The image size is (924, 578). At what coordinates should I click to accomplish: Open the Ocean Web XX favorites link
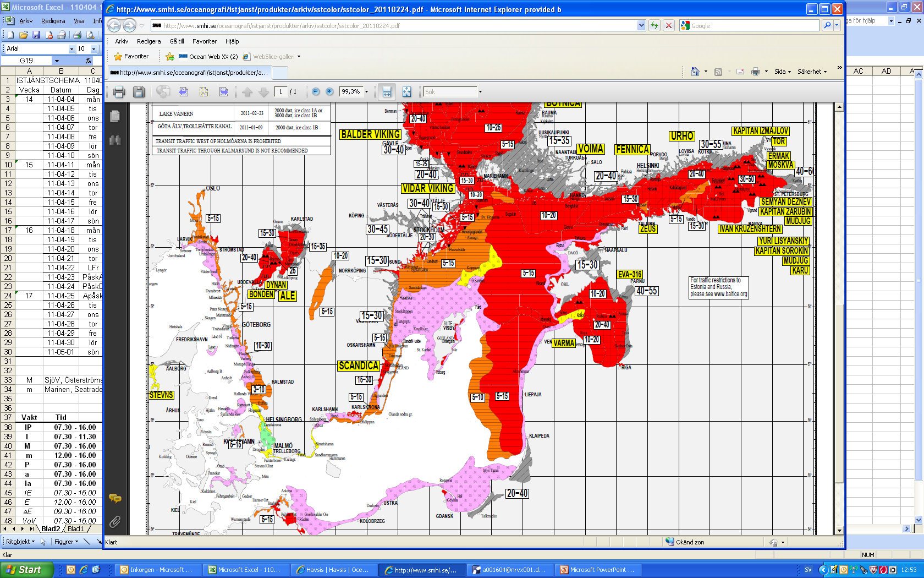(208, 56)
